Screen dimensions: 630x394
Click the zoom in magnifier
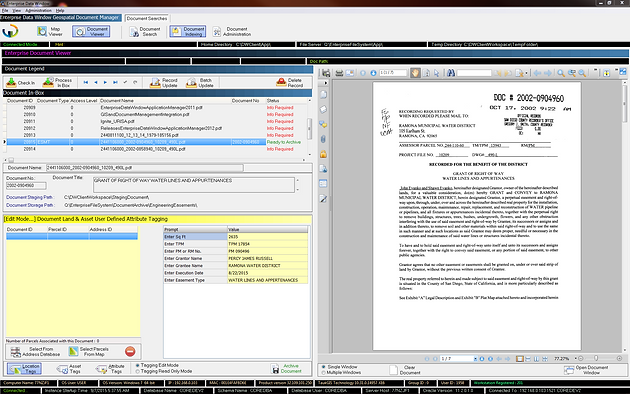pos(561,73)
